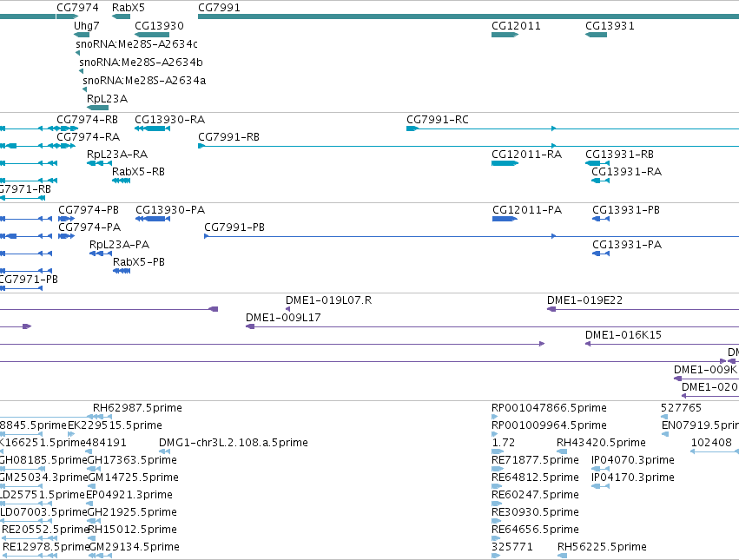739x560 pixels.
Task: Click EST RE60247.5prime label
Action: 535,495
